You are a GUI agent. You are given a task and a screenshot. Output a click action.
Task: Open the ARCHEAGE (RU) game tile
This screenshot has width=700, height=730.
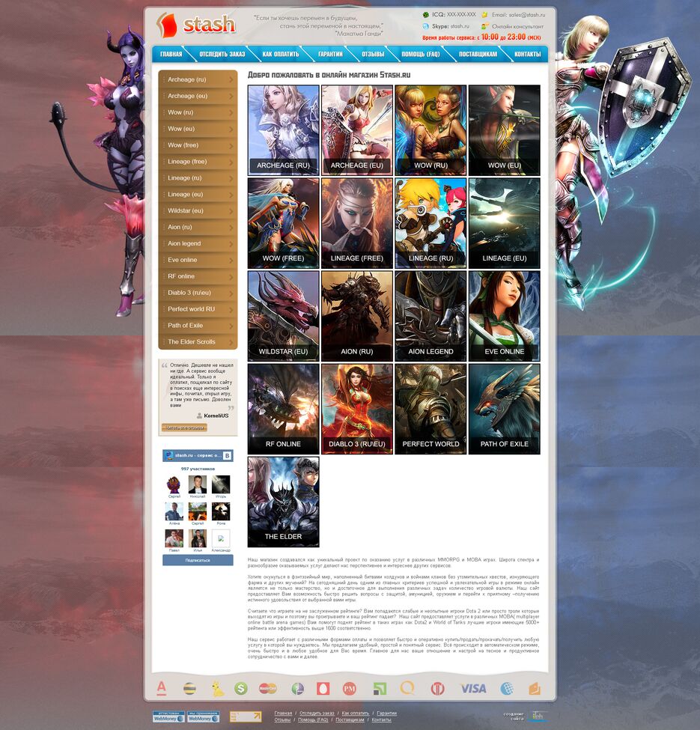(x=284, y=130)
